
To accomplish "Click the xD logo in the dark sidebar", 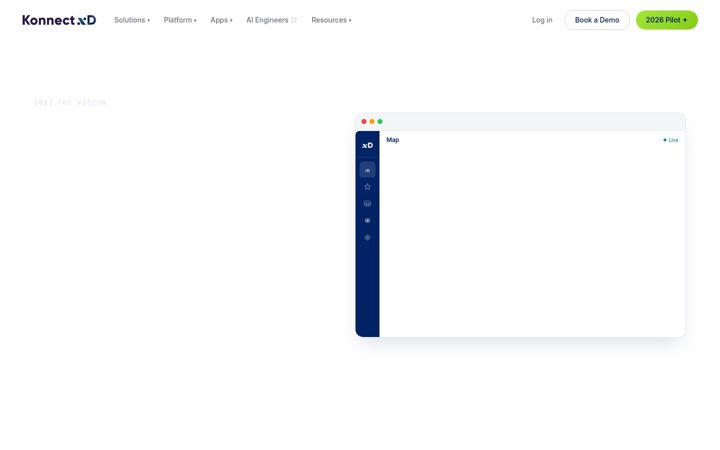I will (367, 145).
